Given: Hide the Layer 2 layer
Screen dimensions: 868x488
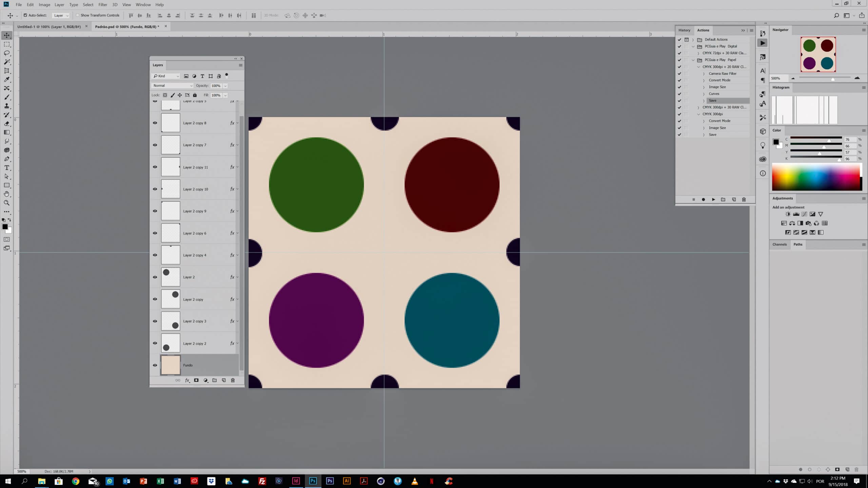Looking at the screenshot, I should tap(155, 277).
